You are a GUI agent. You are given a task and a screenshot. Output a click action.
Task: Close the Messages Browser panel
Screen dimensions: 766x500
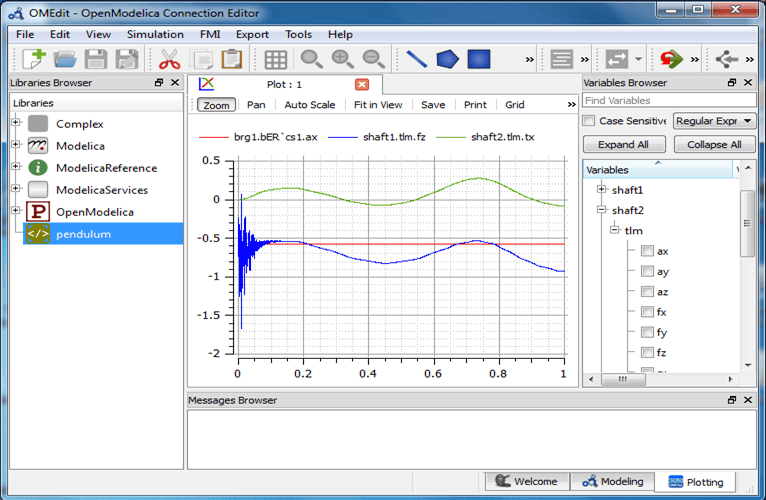[748, 400]
